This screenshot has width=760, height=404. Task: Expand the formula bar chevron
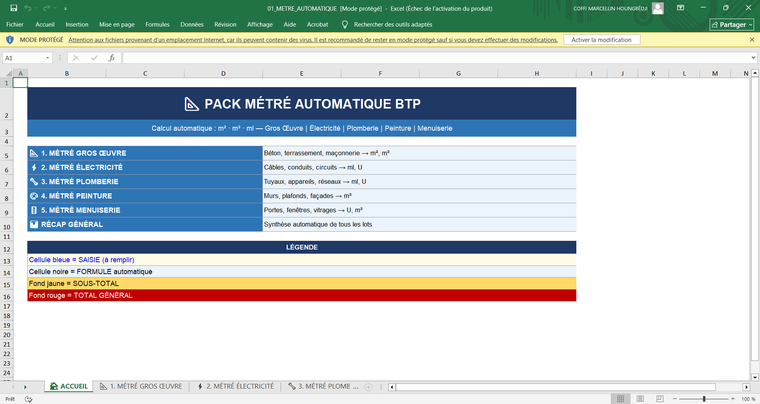pos(751,58)
